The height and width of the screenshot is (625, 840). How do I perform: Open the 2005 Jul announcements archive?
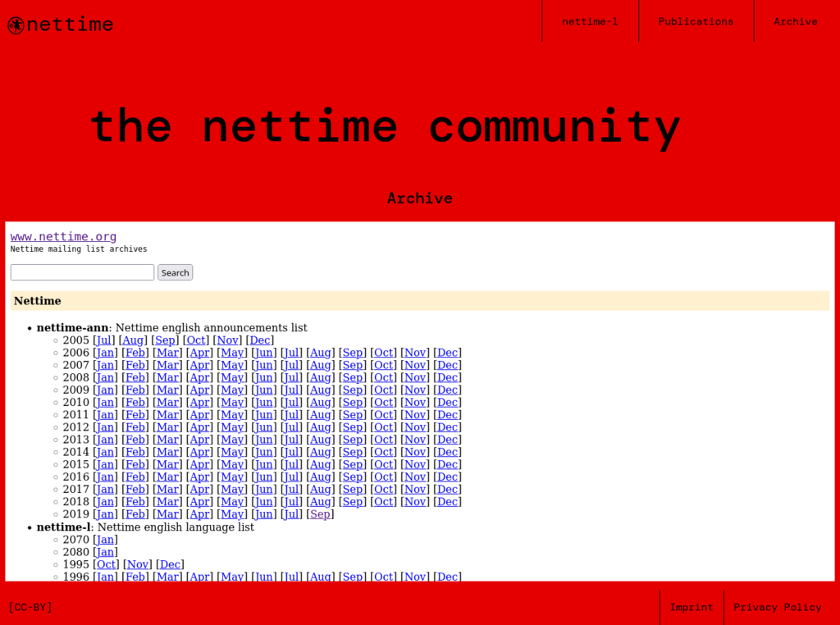point(104,340)
